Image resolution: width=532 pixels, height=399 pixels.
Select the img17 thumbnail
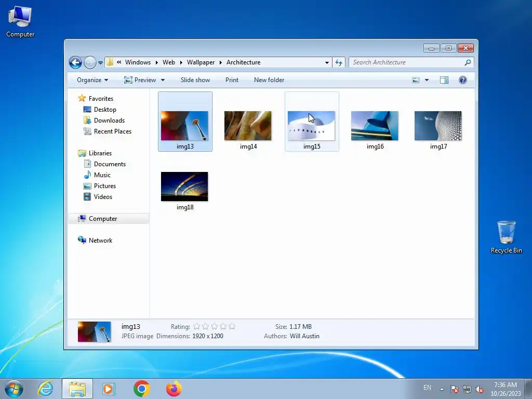pyautogui.click(x=438, y=126)
